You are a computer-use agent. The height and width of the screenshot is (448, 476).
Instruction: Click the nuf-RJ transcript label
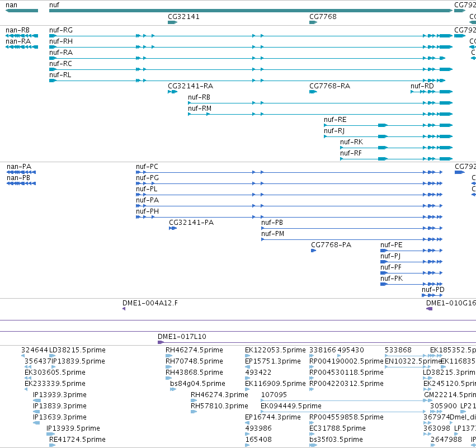334,131
